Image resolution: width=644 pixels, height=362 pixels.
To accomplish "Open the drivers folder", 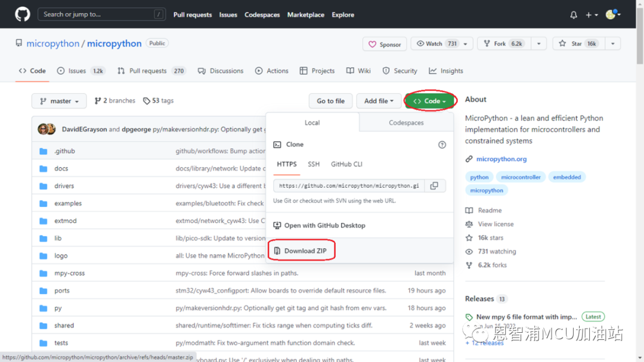I will (64, 185).
